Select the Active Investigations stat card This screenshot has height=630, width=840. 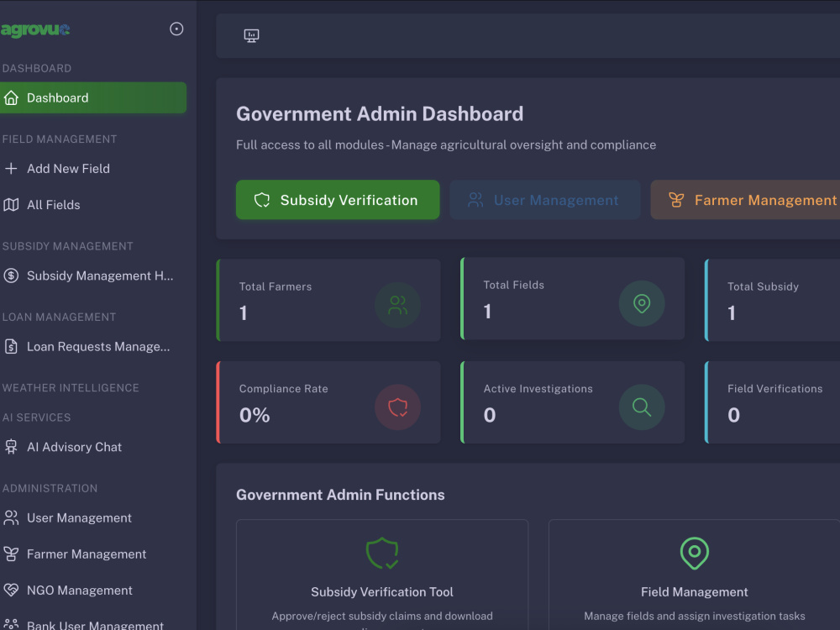[573, 402]
